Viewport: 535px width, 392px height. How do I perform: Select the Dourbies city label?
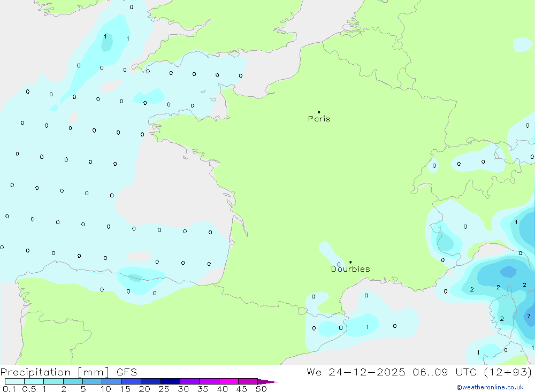coord(350,269)
